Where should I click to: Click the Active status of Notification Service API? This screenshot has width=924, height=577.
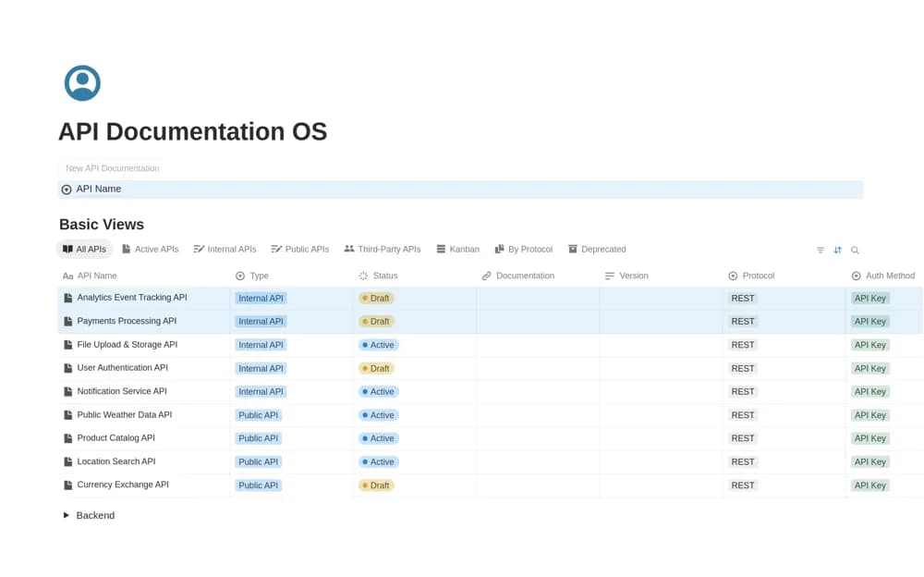(x=378, y=392)
